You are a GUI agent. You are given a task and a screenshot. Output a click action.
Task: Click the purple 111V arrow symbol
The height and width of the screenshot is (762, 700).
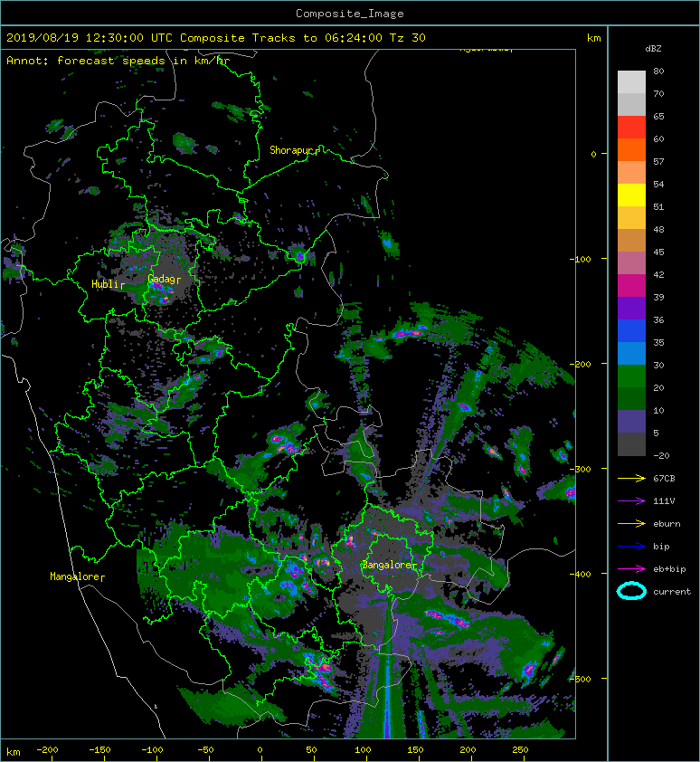[x=631, y=501]
